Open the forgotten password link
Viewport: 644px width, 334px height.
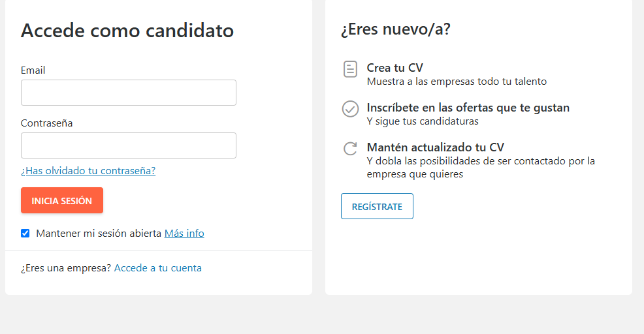point(88,171)
